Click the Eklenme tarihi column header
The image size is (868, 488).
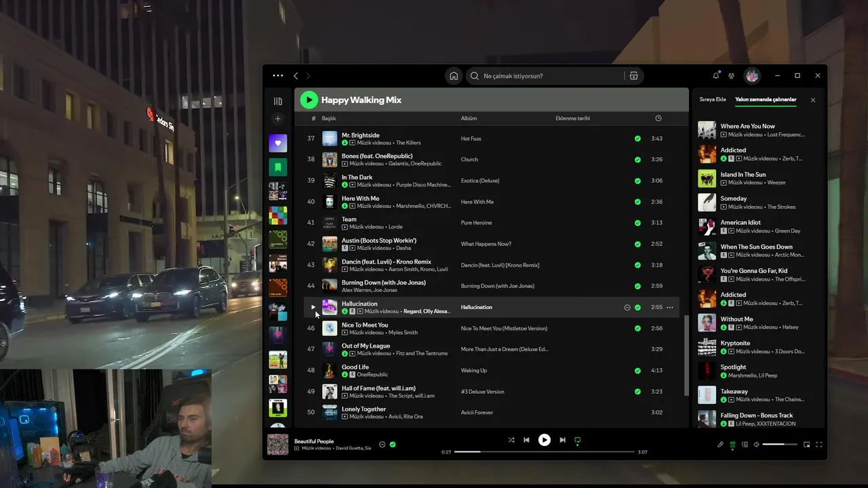click(573, 119)
